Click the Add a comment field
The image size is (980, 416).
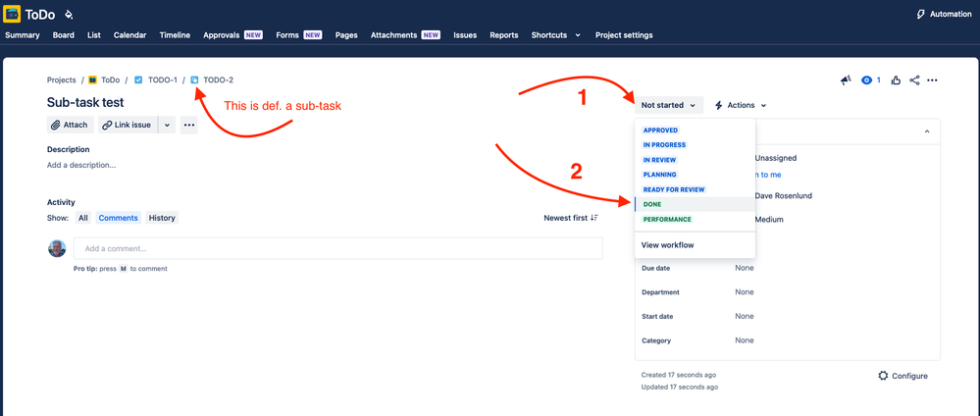338,248
